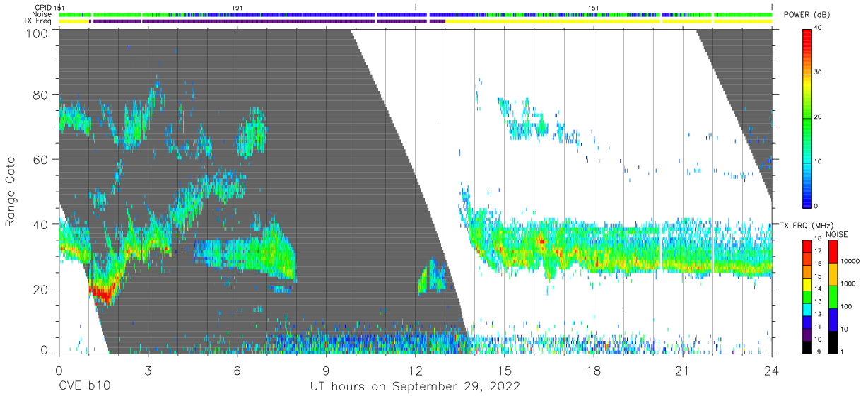Select the UT hours on September 29, 2022 label

[415, 387]
